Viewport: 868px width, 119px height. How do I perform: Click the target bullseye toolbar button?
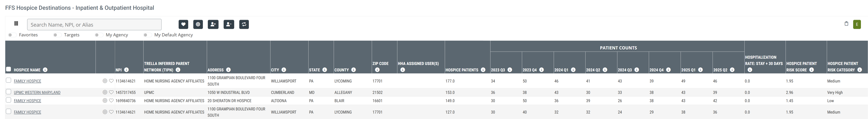[198, 24]
